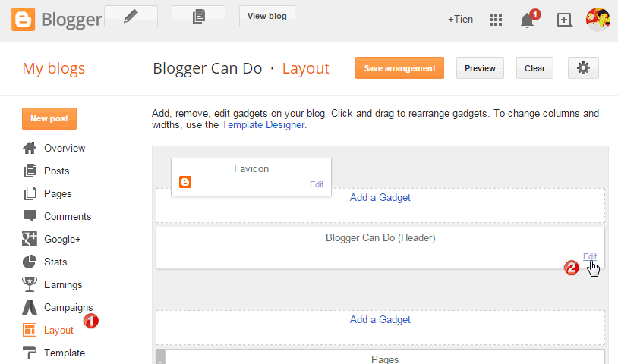Open the Google apps grid icon
Viewport: 618px width, 364px height.
click(496, 19)
